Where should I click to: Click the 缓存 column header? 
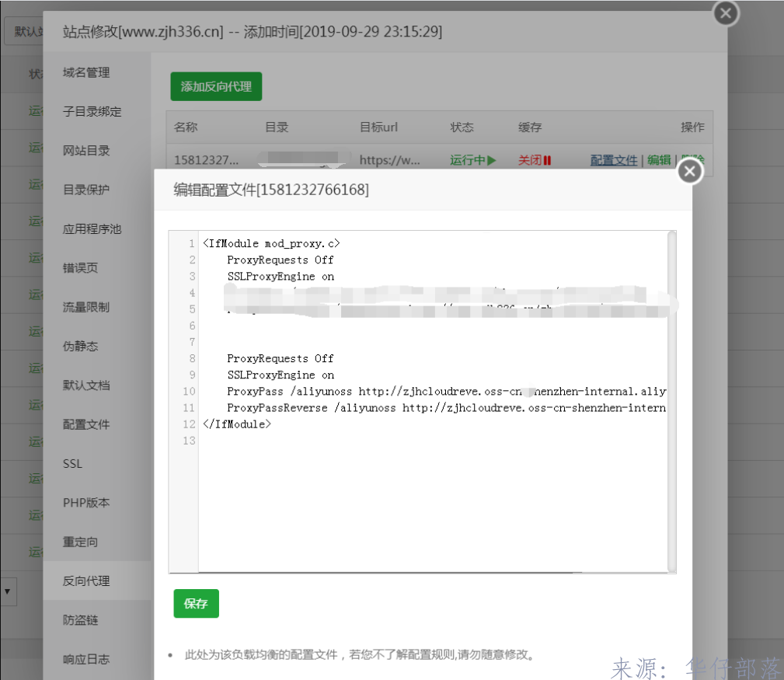click(x=530, y=127)
